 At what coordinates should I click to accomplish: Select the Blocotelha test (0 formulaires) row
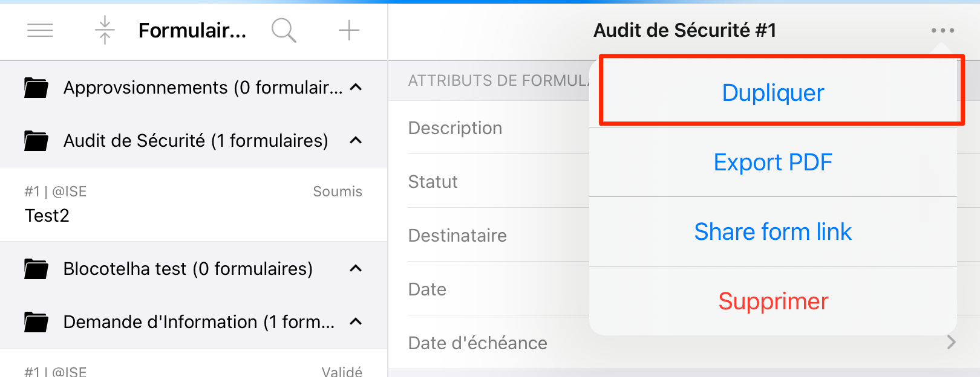click(194, 269)
